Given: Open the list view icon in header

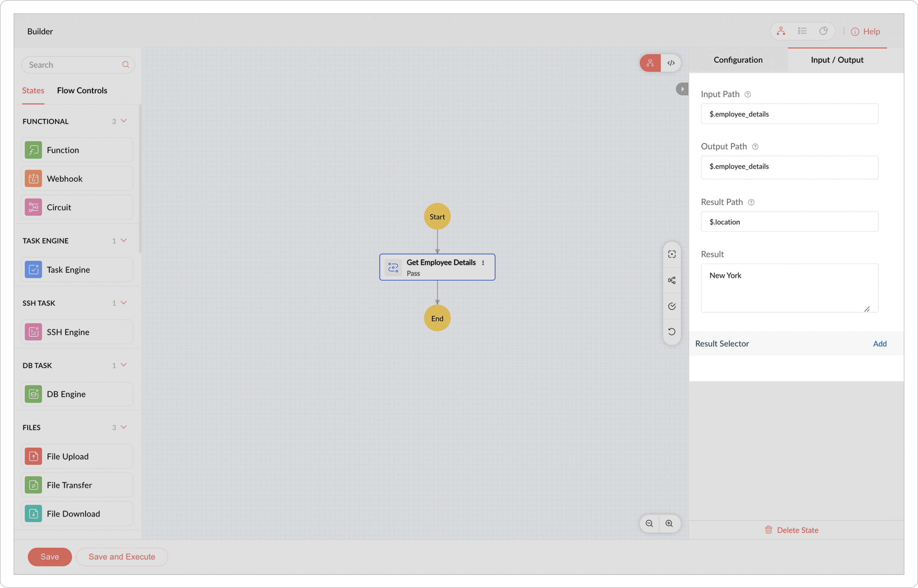Looking at the screenshot, I should coord(802,31).
